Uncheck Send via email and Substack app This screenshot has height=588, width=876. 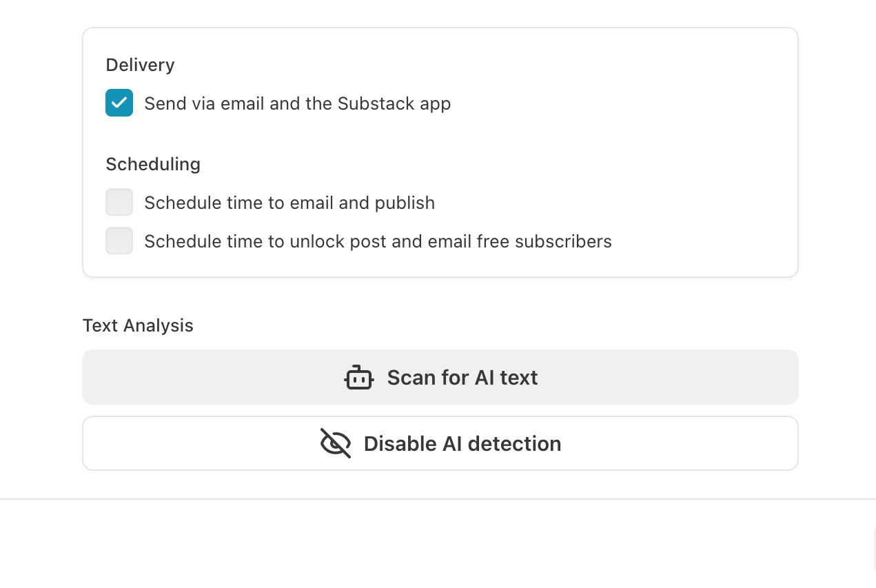(119, 103)
